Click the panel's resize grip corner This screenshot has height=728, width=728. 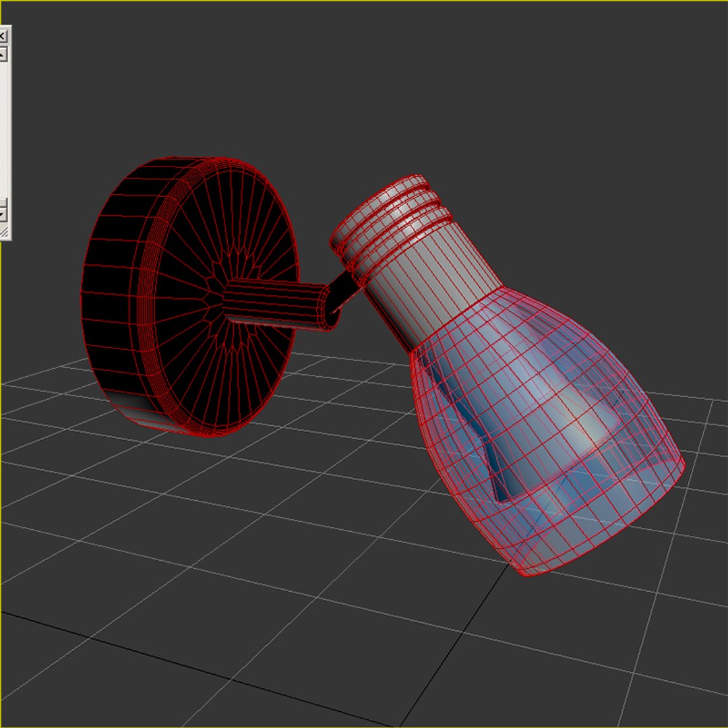point(4,231)
